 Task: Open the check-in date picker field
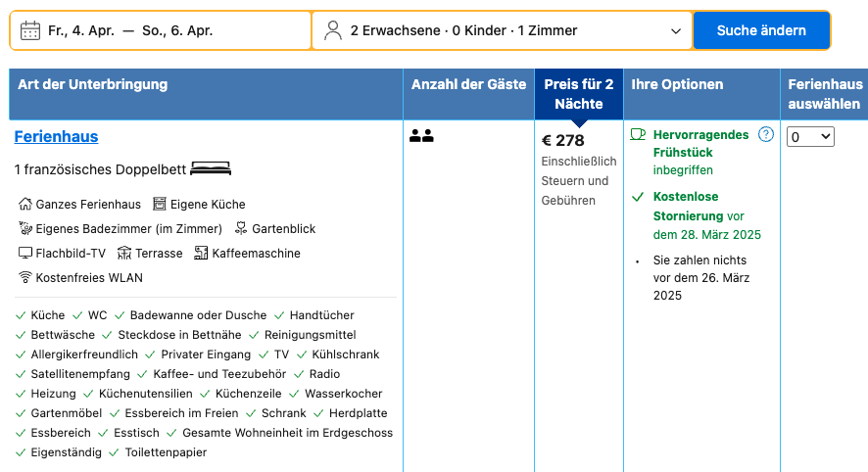[x=161, y=30]
